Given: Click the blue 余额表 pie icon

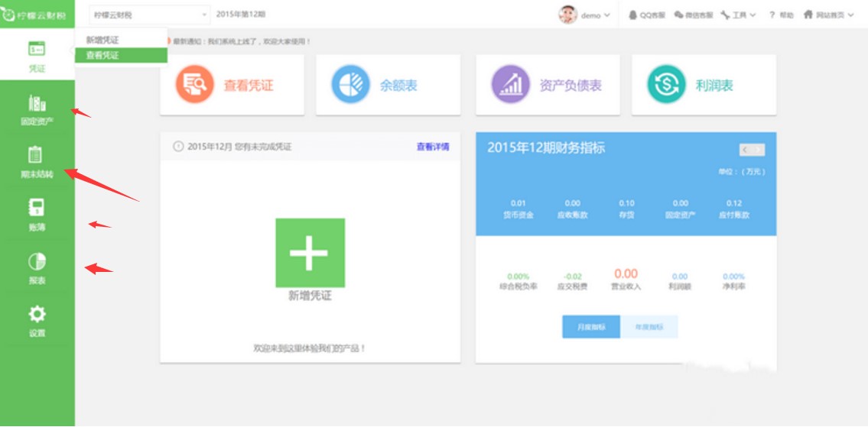Looking at the screenshot, I should tap(350, 85).
